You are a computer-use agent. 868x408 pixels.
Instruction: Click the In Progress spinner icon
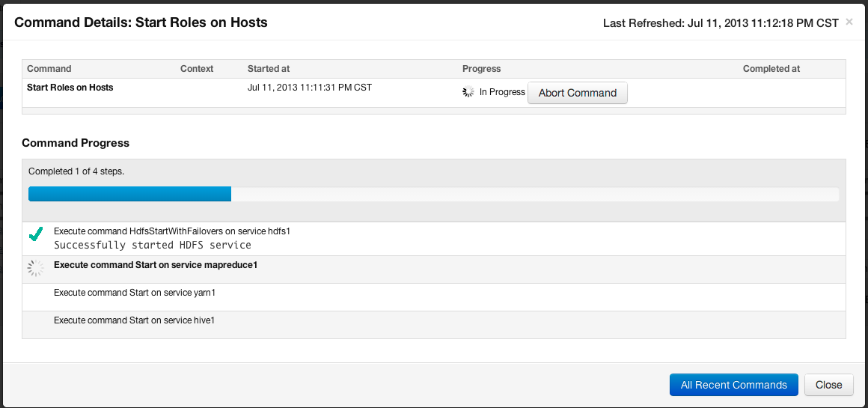pos(468,92)
